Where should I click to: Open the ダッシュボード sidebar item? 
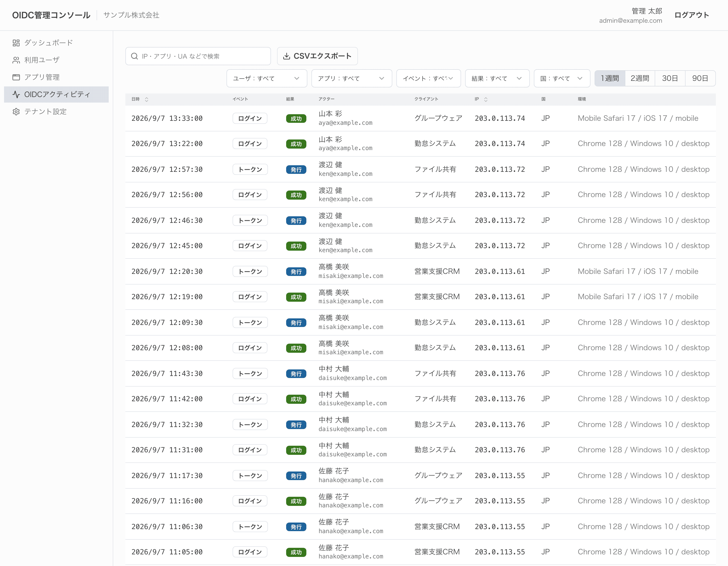pyautogui.click(x=56, y=43)
